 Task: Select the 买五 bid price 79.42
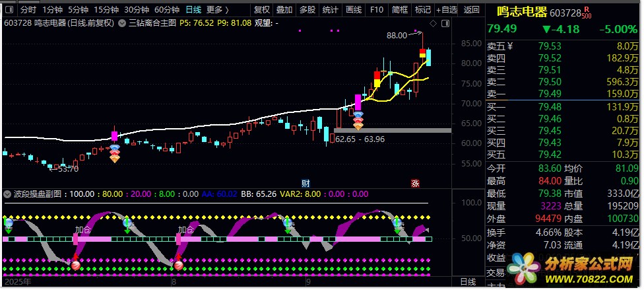click(550, 155)
